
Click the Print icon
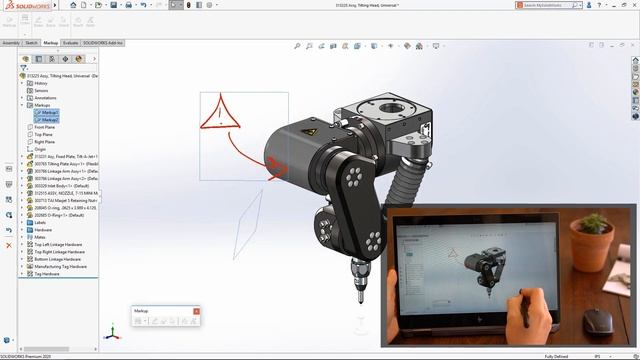click(129, 5)
